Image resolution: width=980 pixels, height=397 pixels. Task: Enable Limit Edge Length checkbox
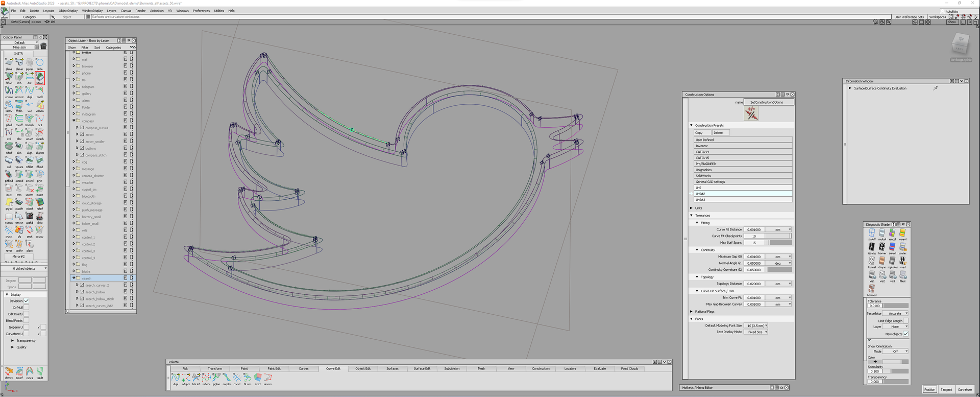pos(905,321)
